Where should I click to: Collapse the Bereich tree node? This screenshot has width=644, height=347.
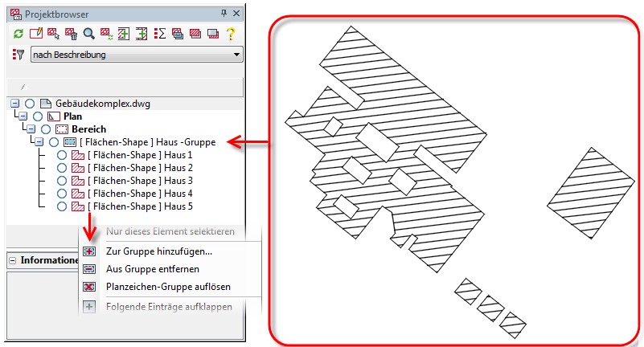31,129
